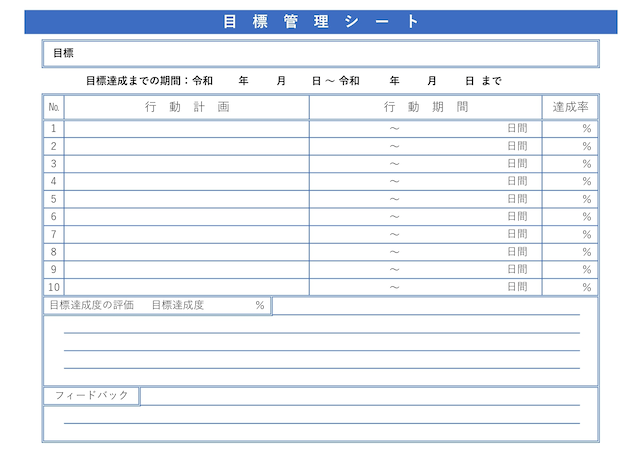Click row number 6 cell
This screenshot has width=640, height=452.
[x=54, y=217]
